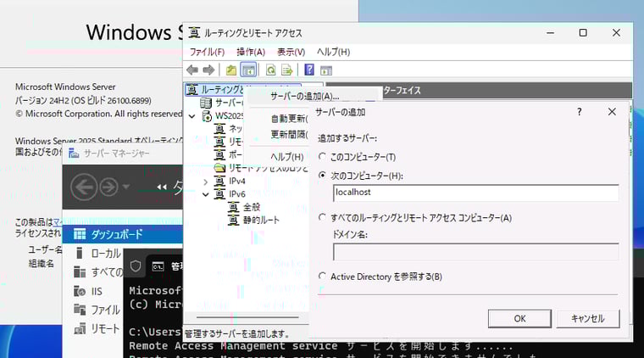Click the Refresh toolbar icon
Image resolution: width=644 pixels, height=358 pixels.
(270, 70)
